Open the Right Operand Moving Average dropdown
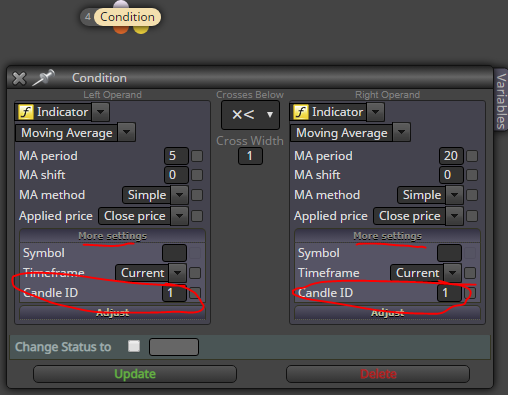The image size is (508, 395). point(402,133)
